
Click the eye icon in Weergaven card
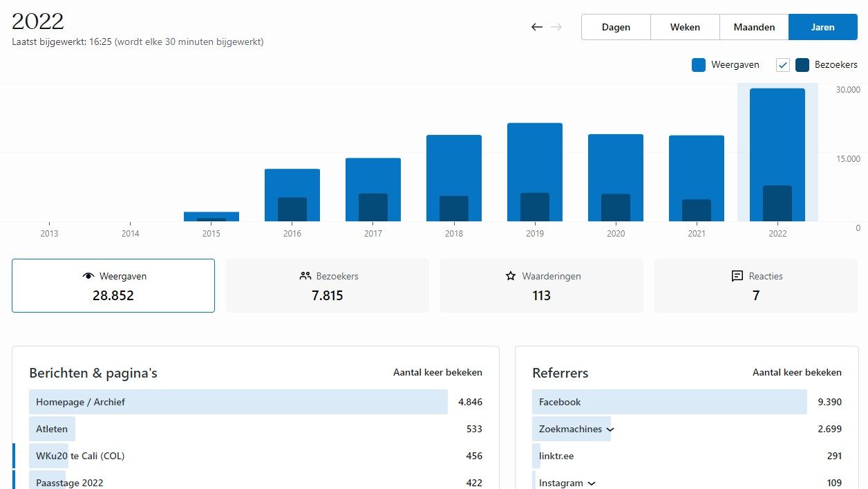88,276
